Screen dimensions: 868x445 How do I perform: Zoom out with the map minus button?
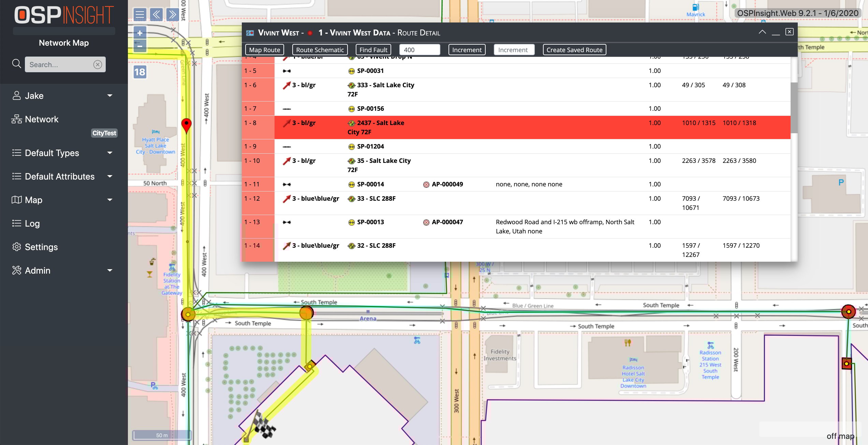[140, 46]
